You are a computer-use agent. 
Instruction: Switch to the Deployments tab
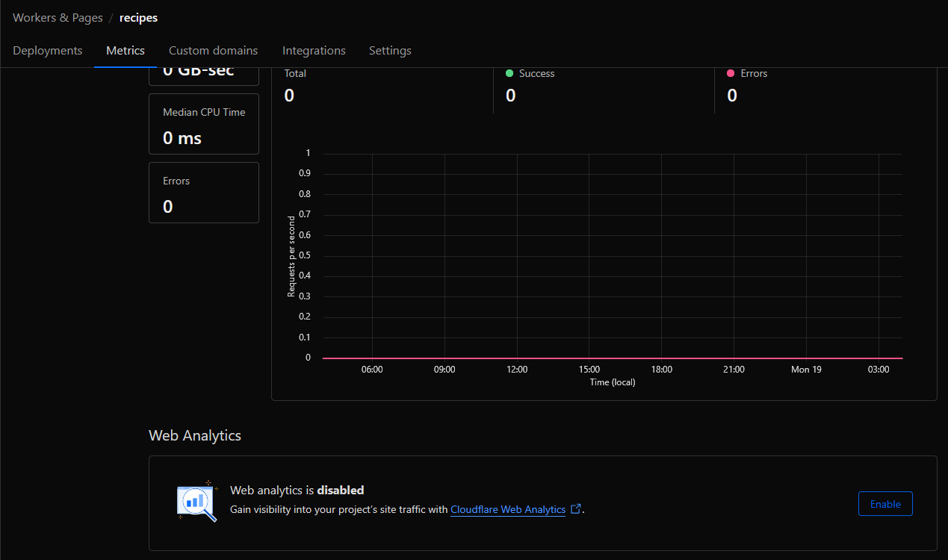47,51
